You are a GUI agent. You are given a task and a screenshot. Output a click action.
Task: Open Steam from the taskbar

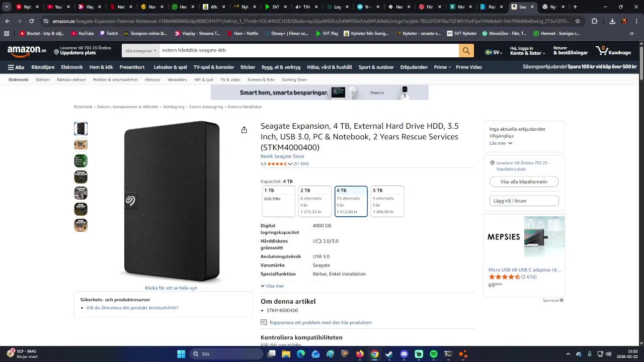[389, 354]
